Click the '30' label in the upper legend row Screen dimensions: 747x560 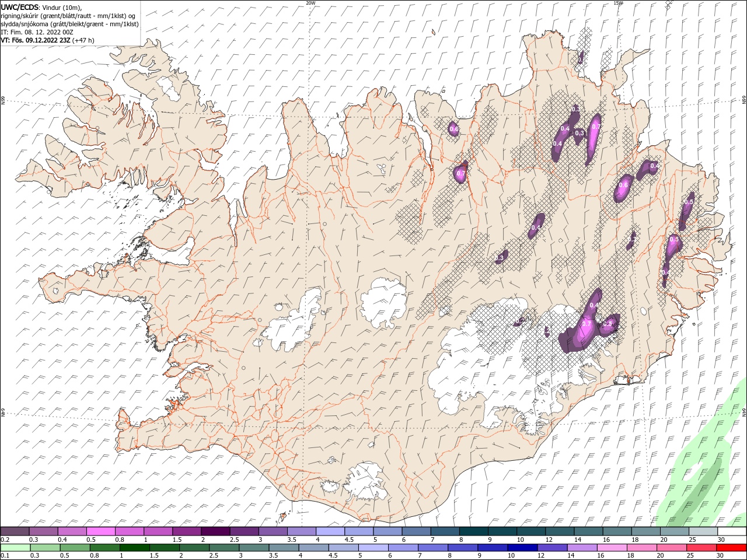pos(721,540)
